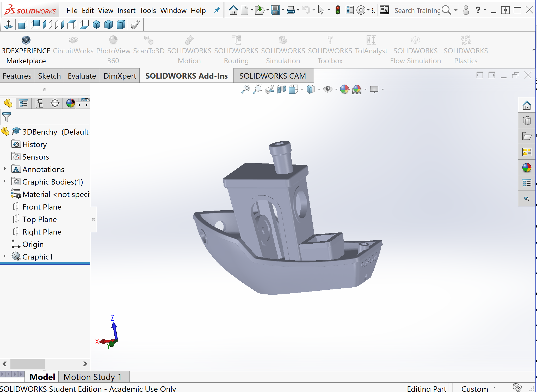Switch to the Features tab
Image resolution: width=537 pixels, height=392 pixels.
click(17, 76)
